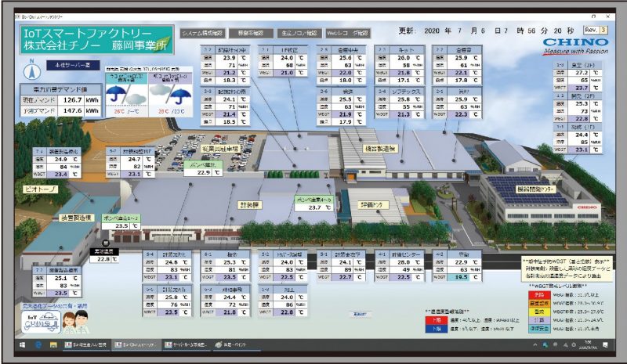627x364 pixels.
Task: Open the IoT CHINO cloud logo
Action: [x=41, y=322]
